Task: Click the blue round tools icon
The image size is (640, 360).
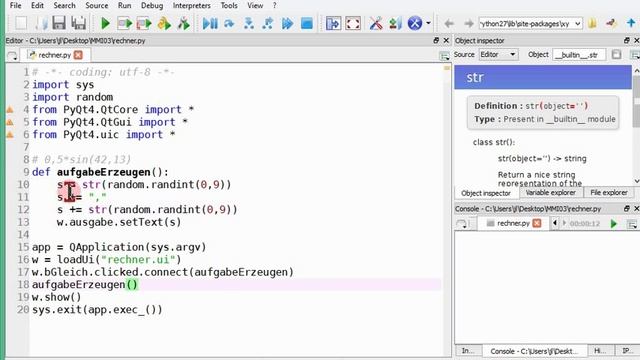Action: [415, 23]
